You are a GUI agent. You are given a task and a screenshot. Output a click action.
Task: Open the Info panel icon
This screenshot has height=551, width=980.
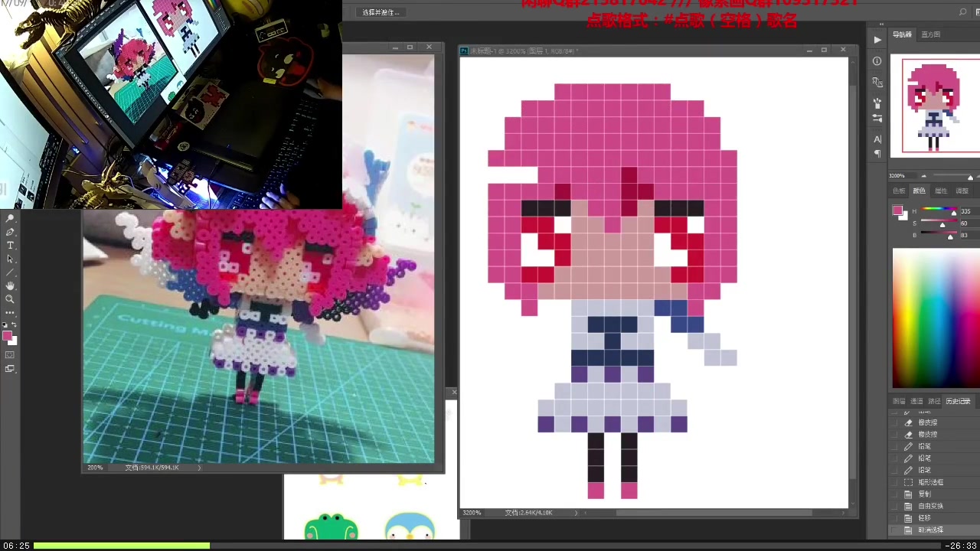(877, 61)
